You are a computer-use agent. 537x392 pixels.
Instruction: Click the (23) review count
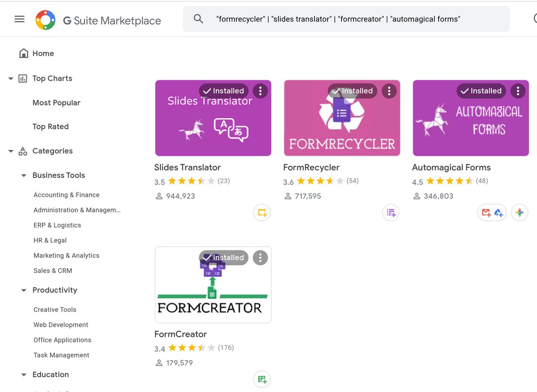[224, 181]
